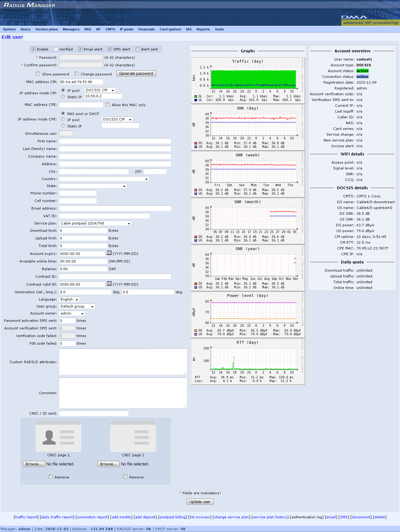The width and height of the screenshot is (400, 532).
Task: Enable Show password checkbox
Action: tap(38, 74)
